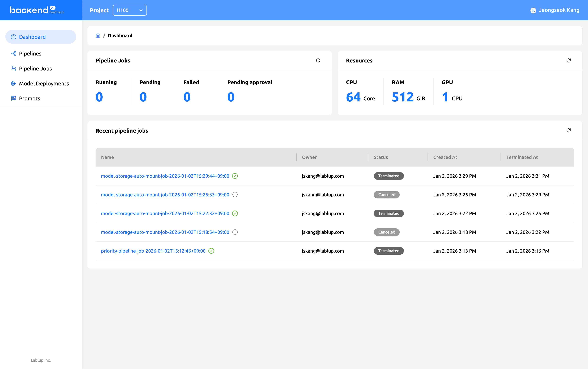Open the Prompts section
Viewport: 588px width, 369px height.
[x=29, y=98]
